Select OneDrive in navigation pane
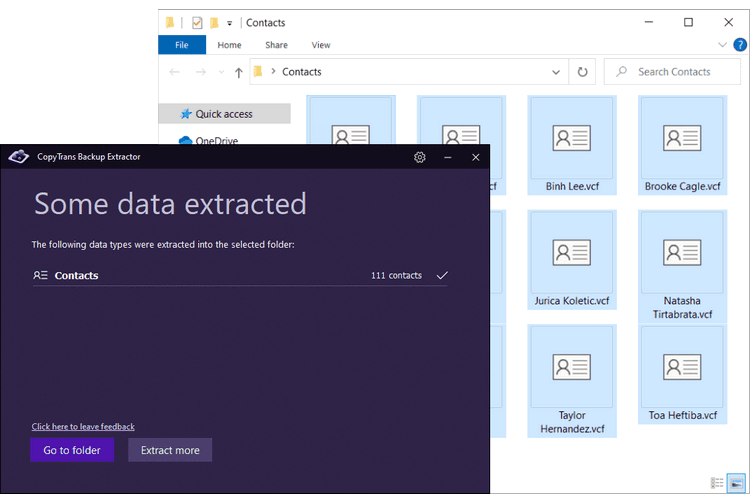This screenshot has width=750, height=494. pos(208,140)
